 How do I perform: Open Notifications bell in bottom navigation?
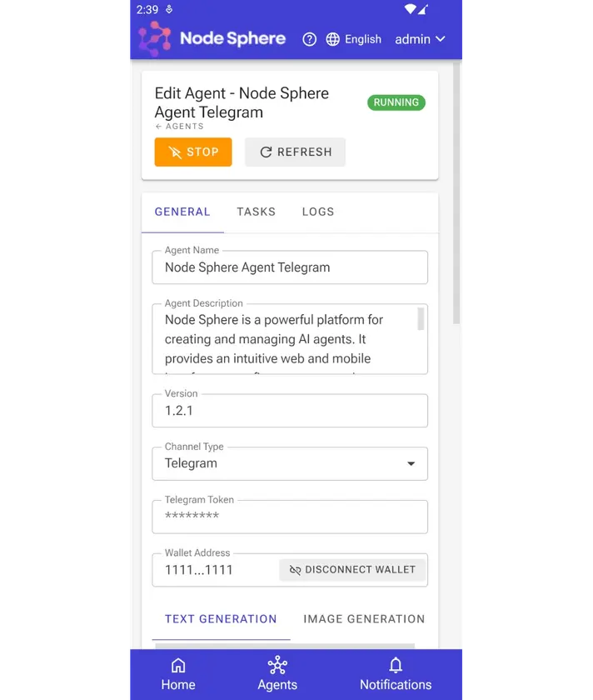pos(396,674)
